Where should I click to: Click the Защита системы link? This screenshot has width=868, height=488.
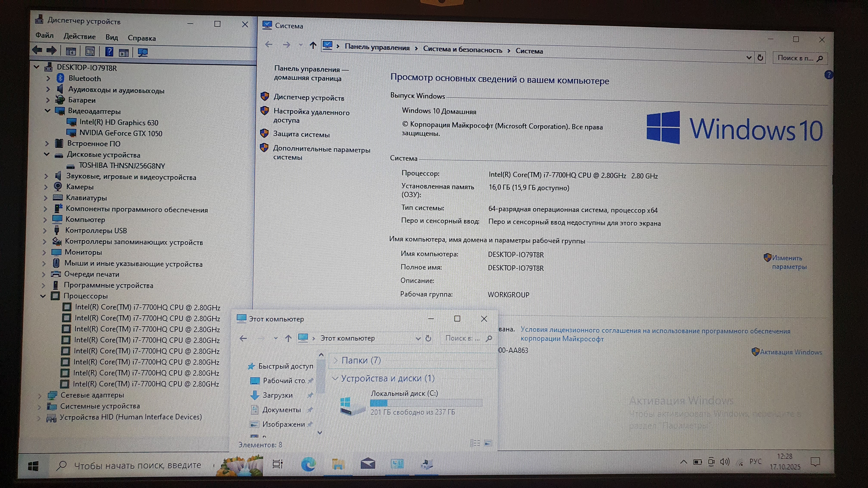[x=301, y=134]
